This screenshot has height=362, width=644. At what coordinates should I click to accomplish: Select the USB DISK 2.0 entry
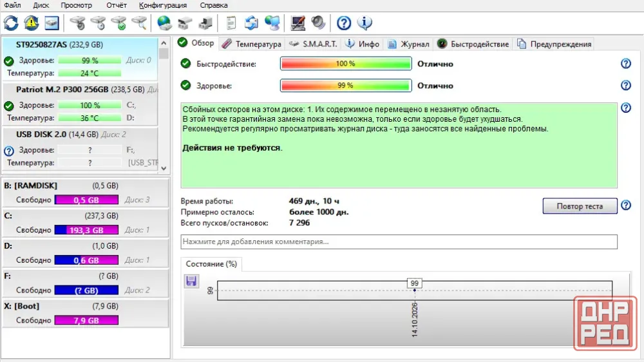click(x=80, y=149)
